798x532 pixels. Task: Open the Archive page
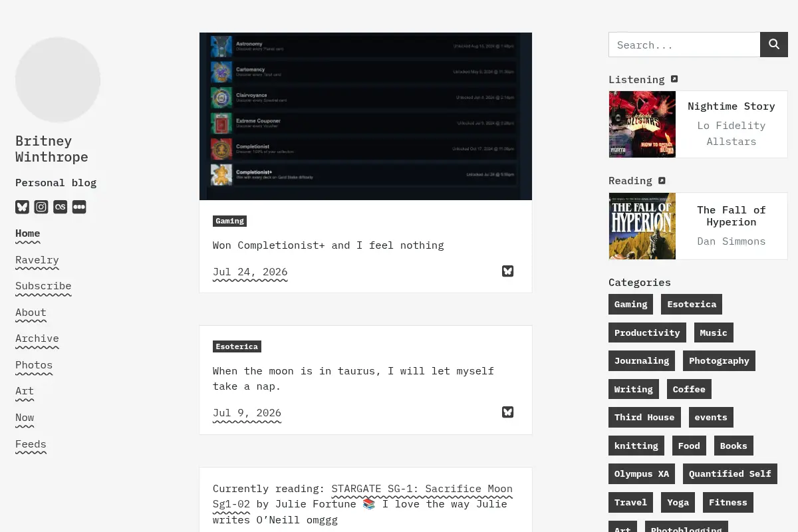point(37,338)
